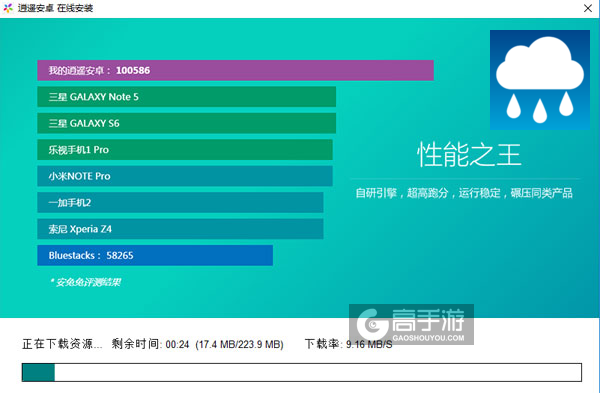Click the blue Bluestacks 58265 bar
600x393 pixels.
(x=155, y=255)
